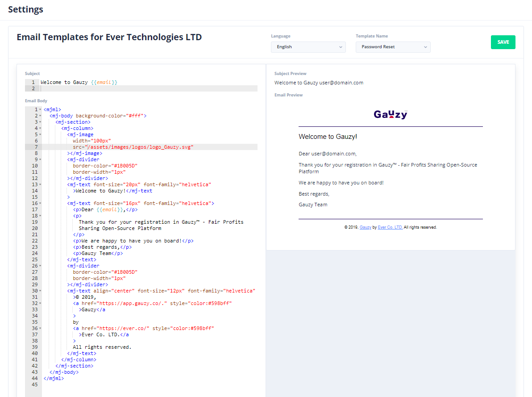Viewport: 532px width, 397px height.
Task: Open the Template Name dropdown
Action: [393, 47]
